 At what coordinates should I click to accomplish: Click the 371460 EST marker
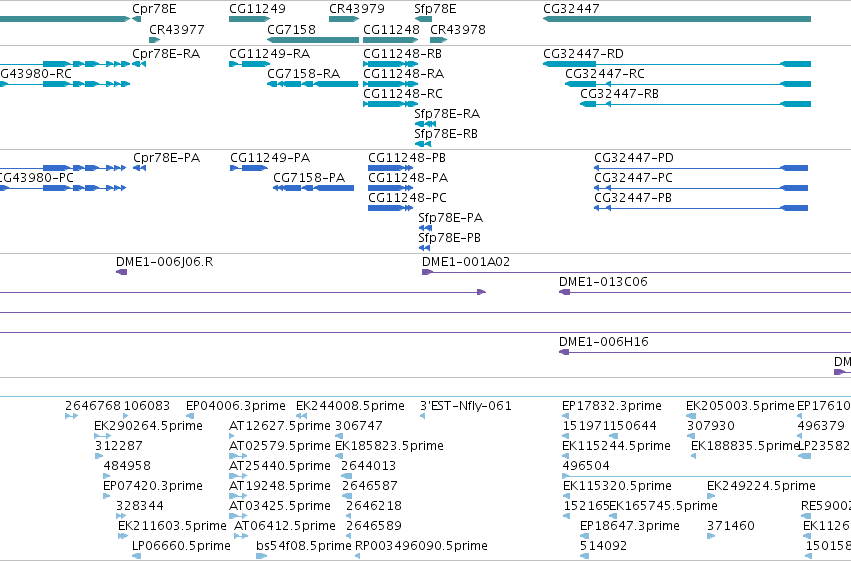711,536
